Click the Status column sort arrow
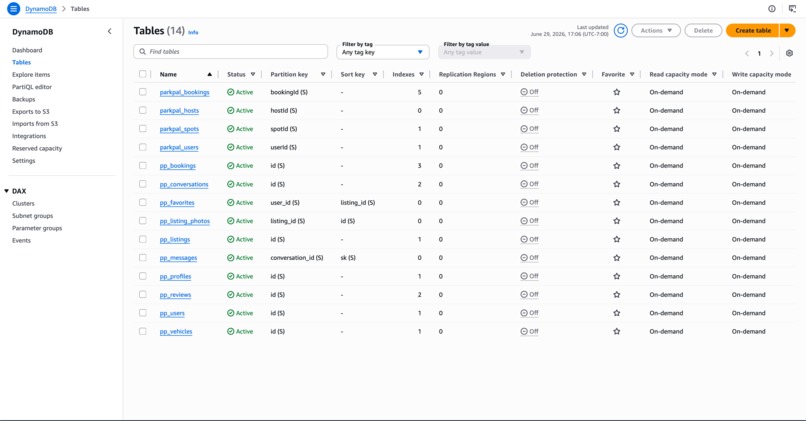The height and width of the screenshot is (421, 806). pyautogui.click(x=253, y=75)
